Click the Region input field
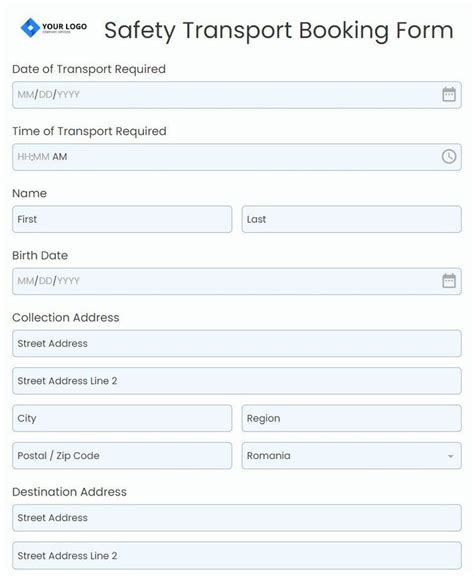 351,418
